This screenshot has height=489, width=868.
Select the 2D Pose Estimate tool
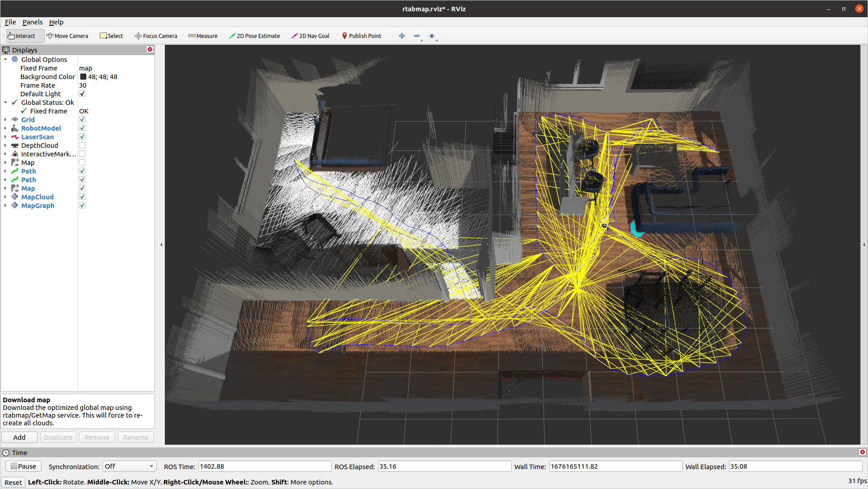254,36
